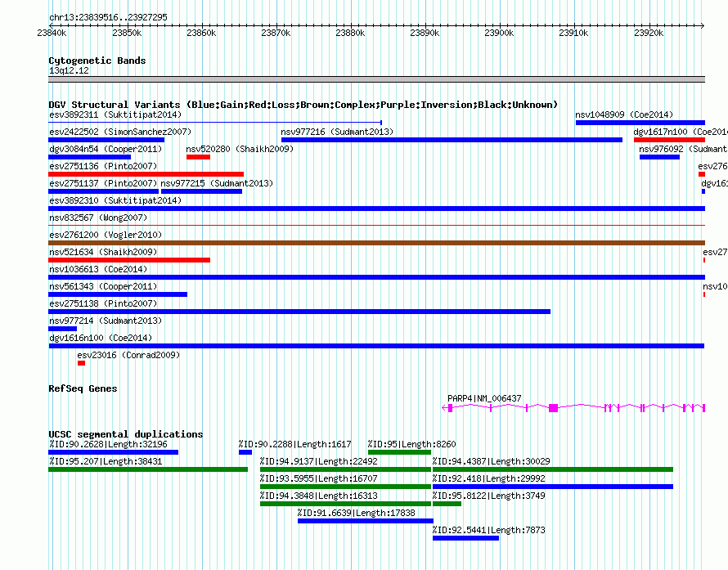Open variant esv3892310 (Suktitipat2014)
This screenshot has width=728, height=570.
[115, 200]
